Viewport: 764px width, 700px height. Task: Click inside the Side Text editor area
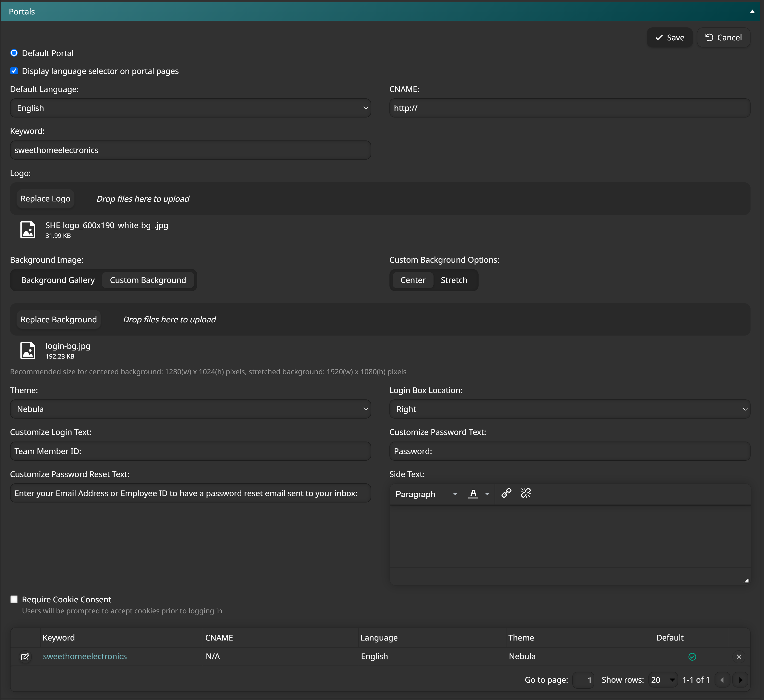[x=570, y=536]
